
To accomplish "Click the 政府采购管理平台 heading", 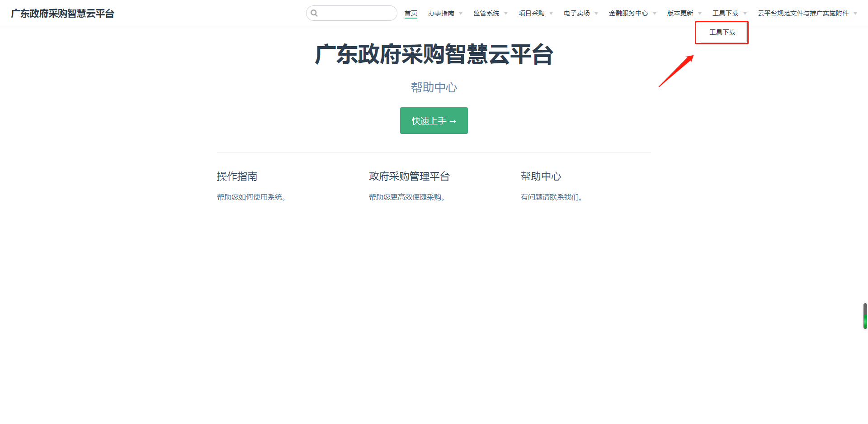I will [409, 176].
